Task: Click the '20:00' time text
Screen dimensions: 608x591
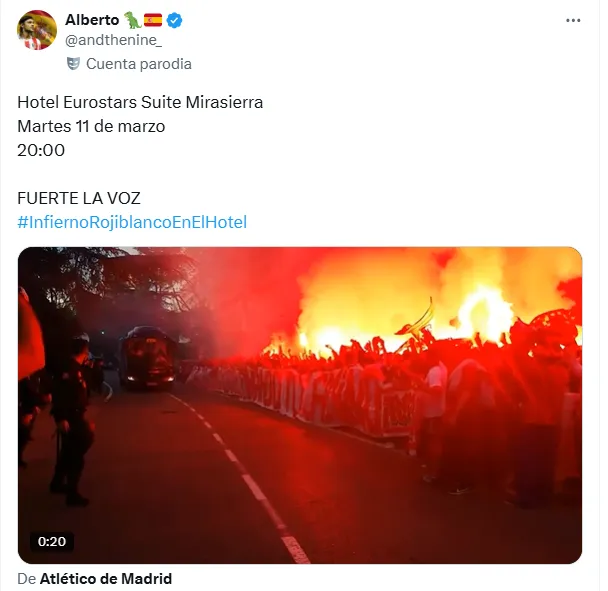Action: point(41,150)
